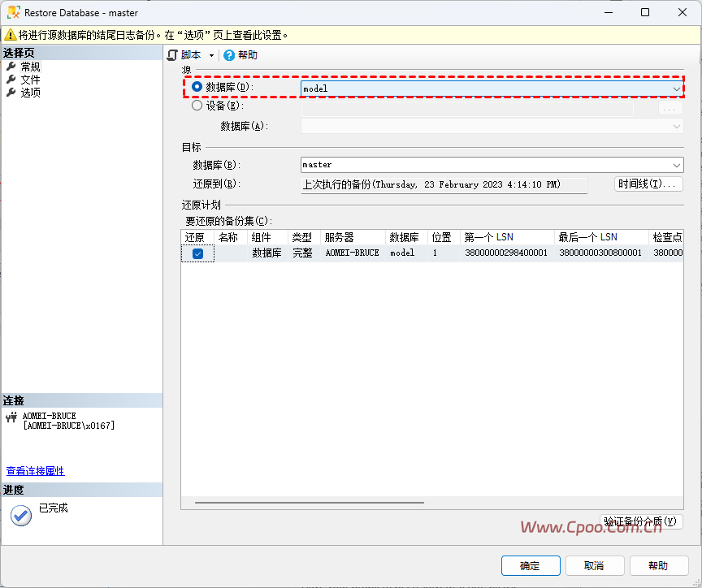Viewport: 702px width, 588px height.
Task: Select the 常规 page
Action: tap(30, 67)
